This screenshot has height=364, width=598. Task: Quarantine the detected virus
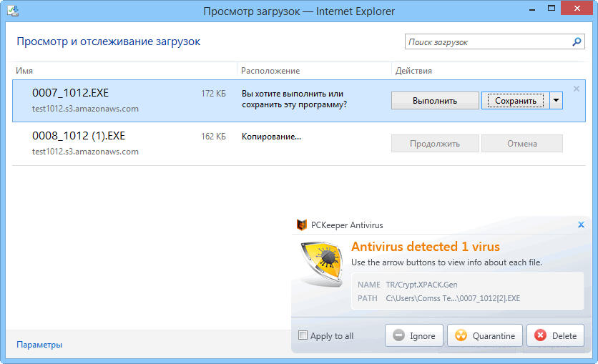[x=485, y=335]
